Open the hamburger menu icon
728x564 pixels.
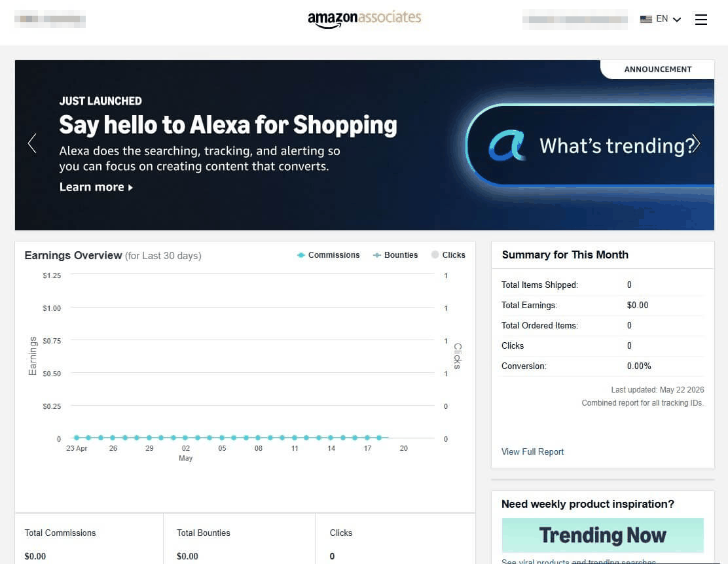pos(701,20)
